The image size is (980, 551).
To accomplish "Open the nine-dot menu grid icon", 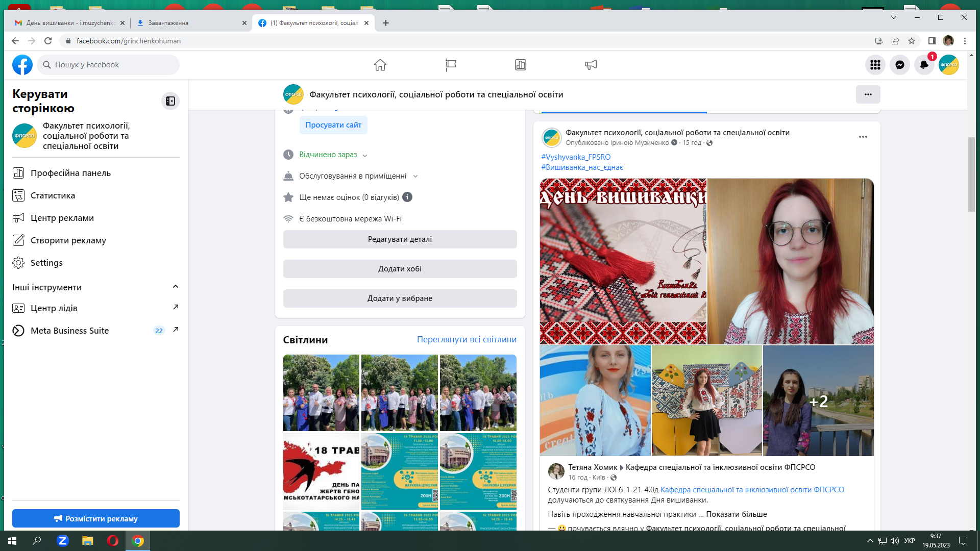I will pyautogui.click(x=875, y=65).
